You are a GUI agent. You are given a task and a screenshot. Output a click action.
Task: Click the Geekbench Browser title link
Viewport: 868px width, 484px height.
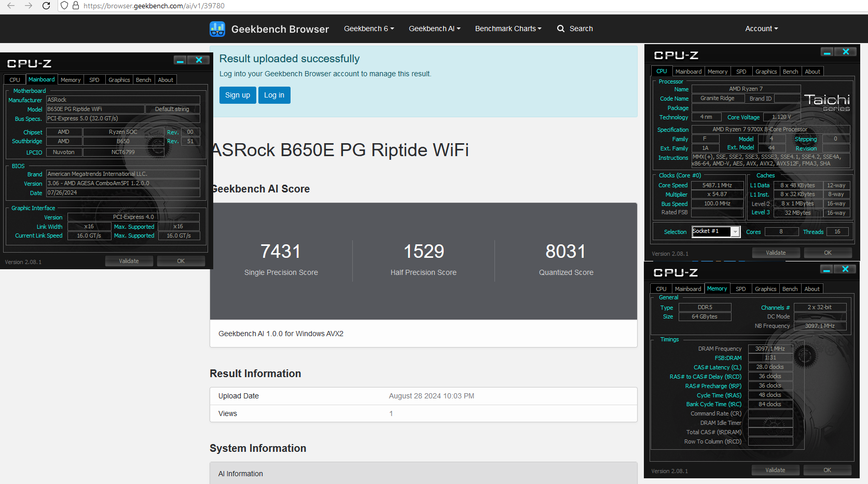tap(280, 29)
